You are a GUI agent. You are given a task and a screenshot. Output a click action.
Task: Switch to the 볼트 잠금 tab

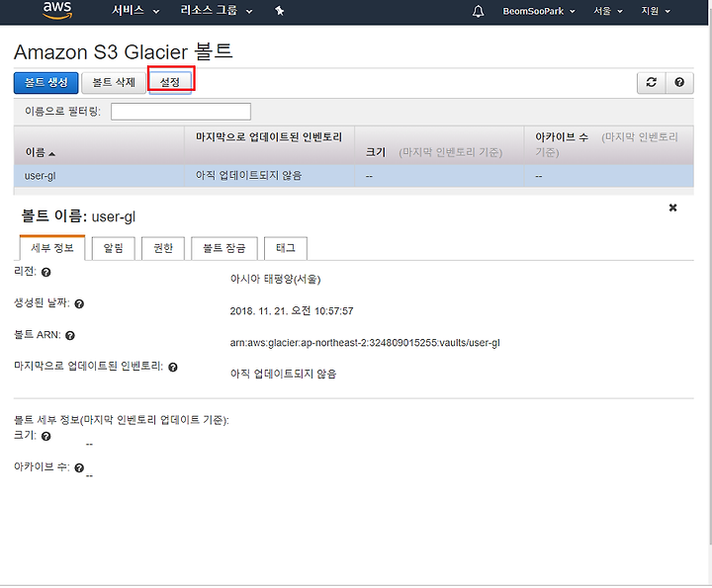pyautogui.click(x=224, y=248)
